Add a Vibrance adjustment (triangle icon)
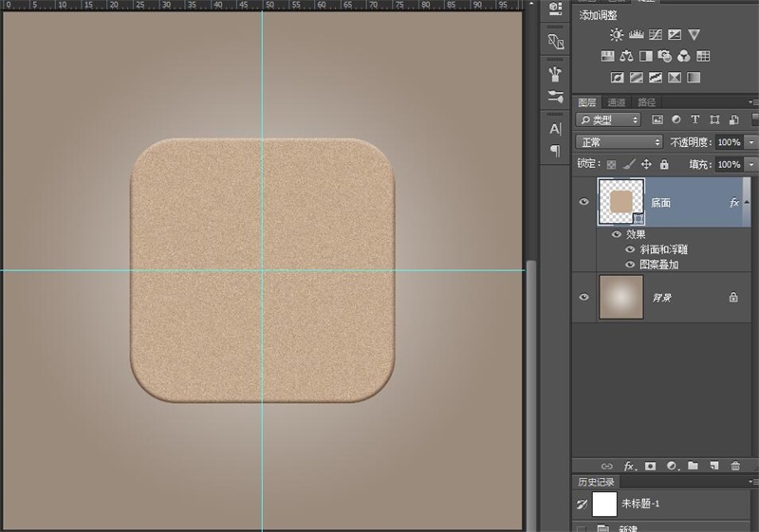Screen dimensions: 759x532 pyautogui.click(x=694, y=34)
